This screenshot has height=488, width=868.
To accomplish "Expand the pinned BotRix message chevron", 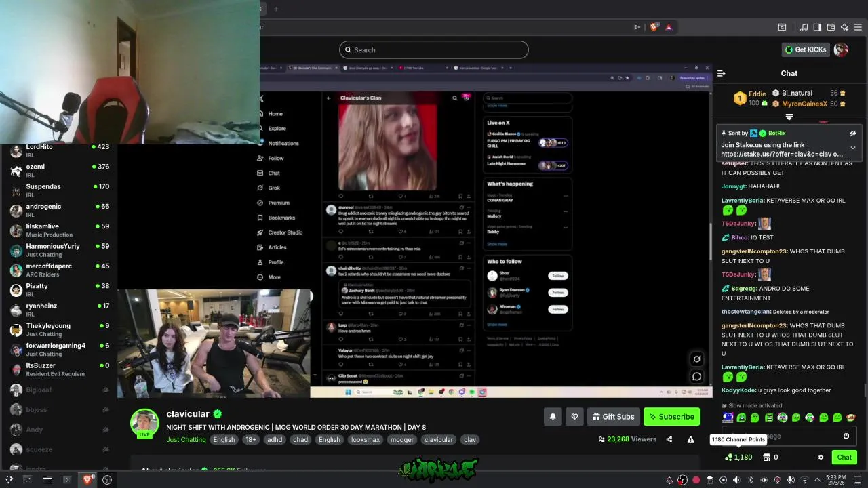I will [853, 147].
